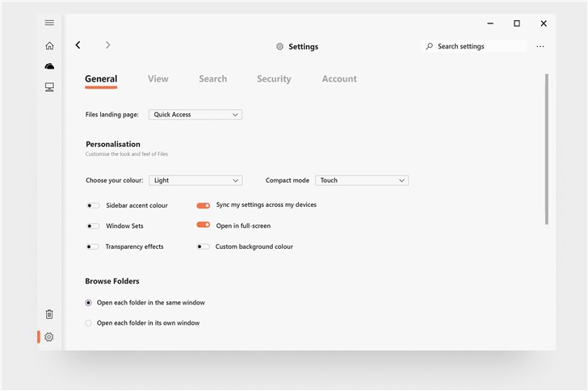Enable the Sidebar accent colour toggle

click(94, 206)
